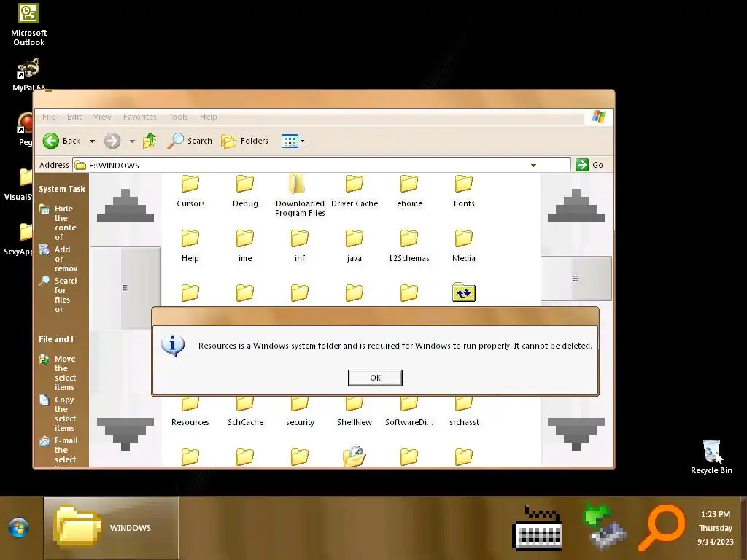Viewport: 747px width, 560px height.
Task: Select the Downloaded Program Files folder
Action: click(x=300, y=196)
